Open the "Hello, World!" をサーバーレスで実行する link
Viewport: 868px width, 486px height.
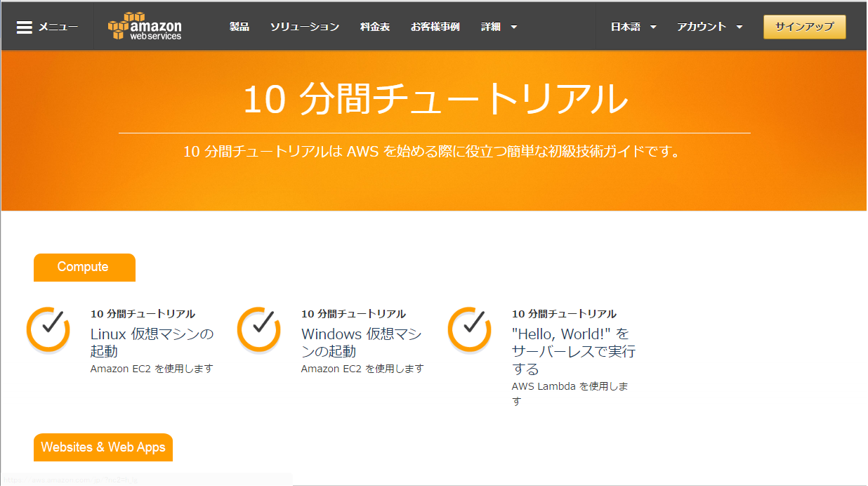click(x=574, y=351)
